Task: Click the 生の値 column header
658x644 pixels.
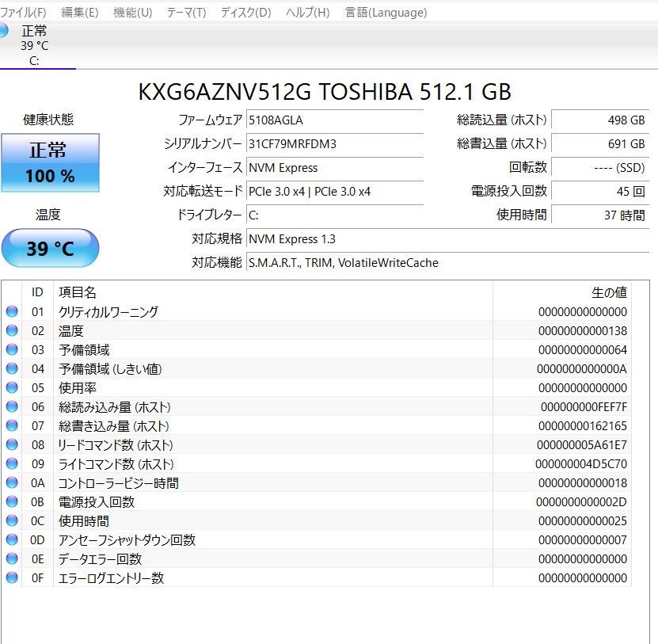Action: pyautogui.click(x=562, y=292)
